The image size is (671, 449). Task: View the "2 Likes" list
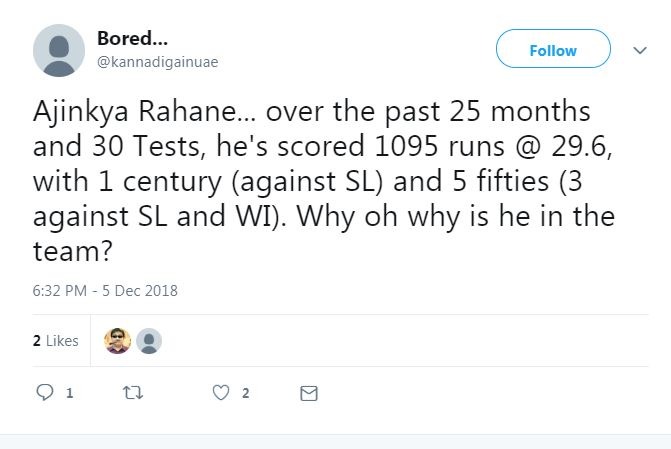[55, 341]
